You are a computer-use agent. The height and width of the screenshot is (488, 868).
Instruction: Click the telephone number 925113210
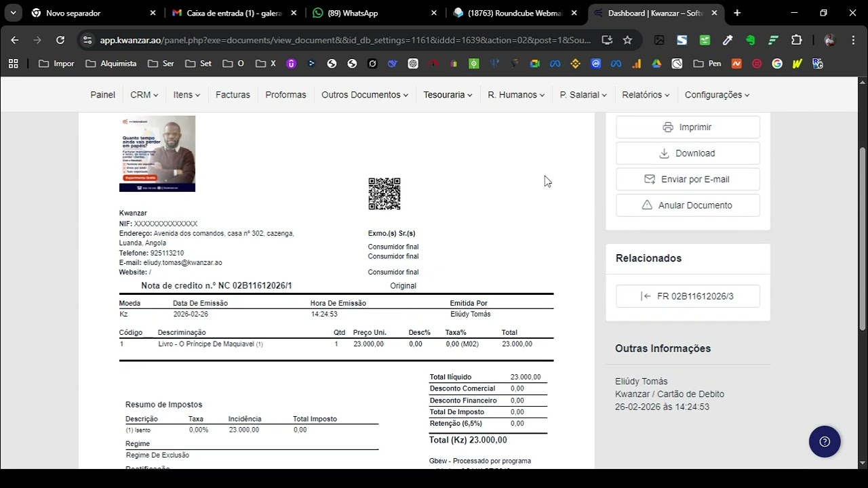pyautogui.click(x=167, y=253)
